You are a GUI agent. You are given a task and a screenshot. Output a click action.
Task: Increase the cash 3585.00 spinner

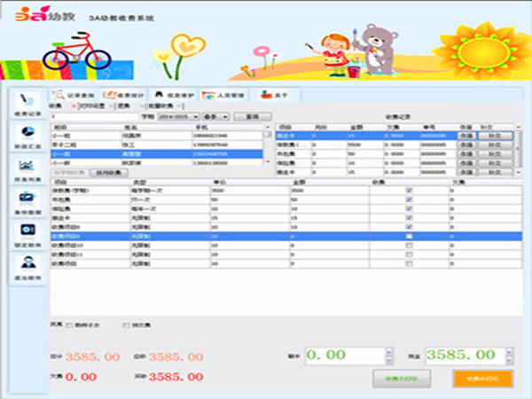pyautogui.click(x=509, y=351)
